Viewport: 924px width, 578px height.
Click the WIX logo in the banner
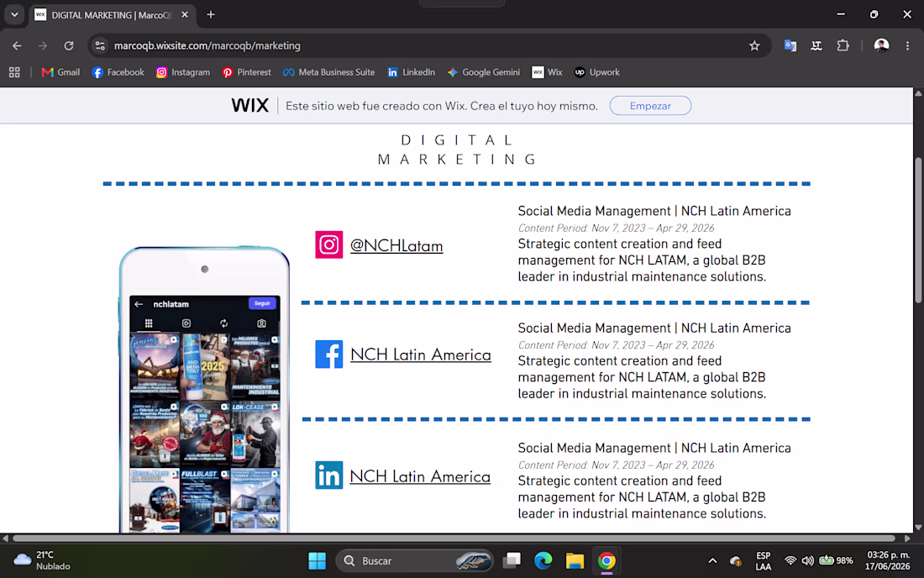(x=249, y=106)
